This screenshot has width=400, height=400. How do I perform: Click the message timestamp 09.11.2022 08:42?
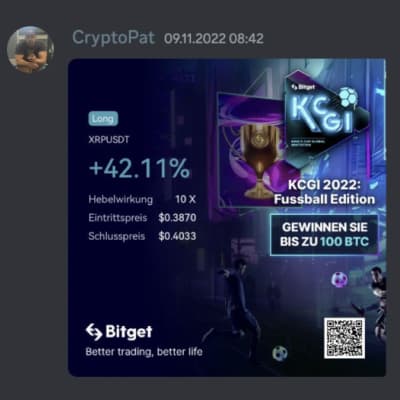point(214,39)
